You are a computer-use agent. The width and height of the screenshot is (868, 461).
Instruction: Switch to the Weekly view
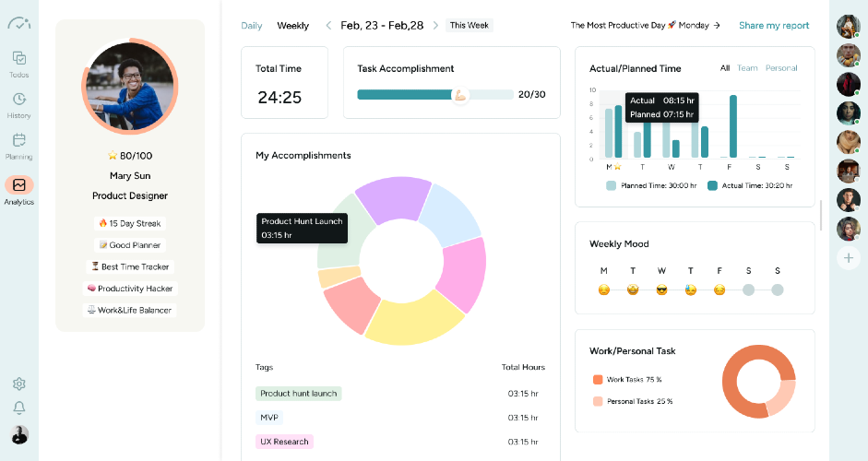[293, 26]
